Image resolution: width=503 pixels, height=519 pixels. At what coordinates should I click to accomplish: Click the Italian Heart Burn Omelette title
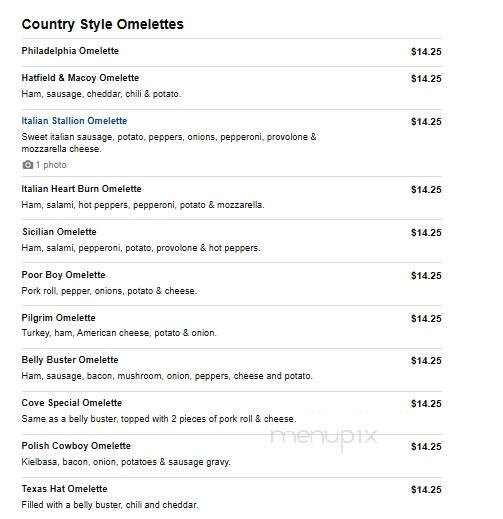click(x=81, y=189)
